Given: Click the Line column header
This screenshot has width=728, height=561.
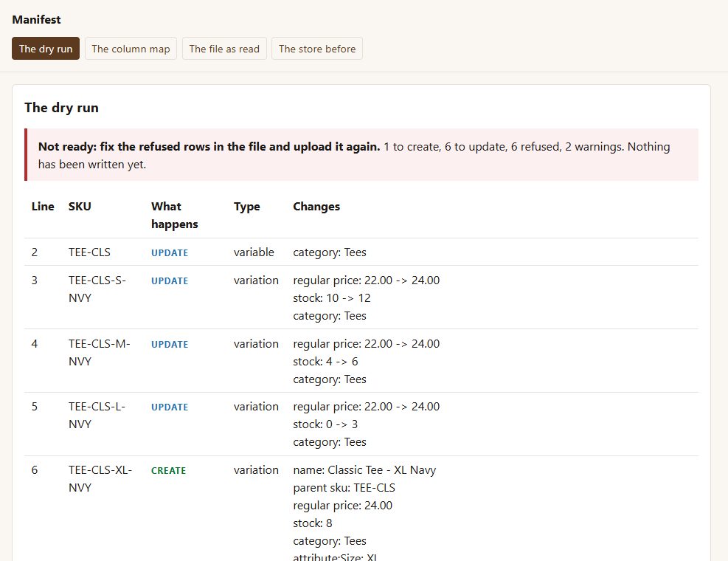Looking at the screenshot, I should (x=43, y=207).
